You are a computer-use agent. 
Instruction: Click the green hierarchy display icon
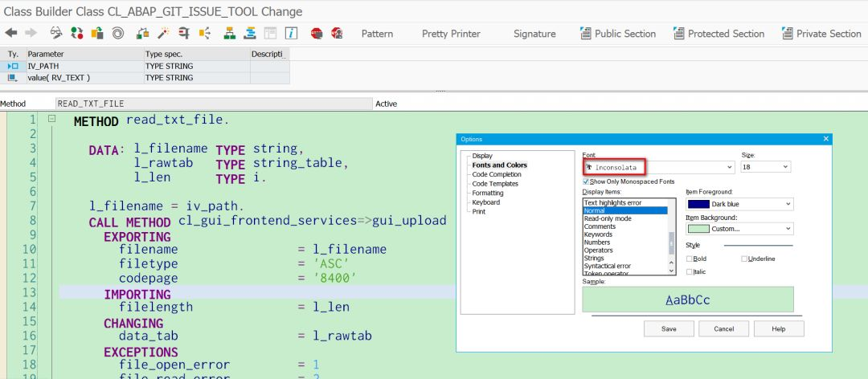point(228,33)
